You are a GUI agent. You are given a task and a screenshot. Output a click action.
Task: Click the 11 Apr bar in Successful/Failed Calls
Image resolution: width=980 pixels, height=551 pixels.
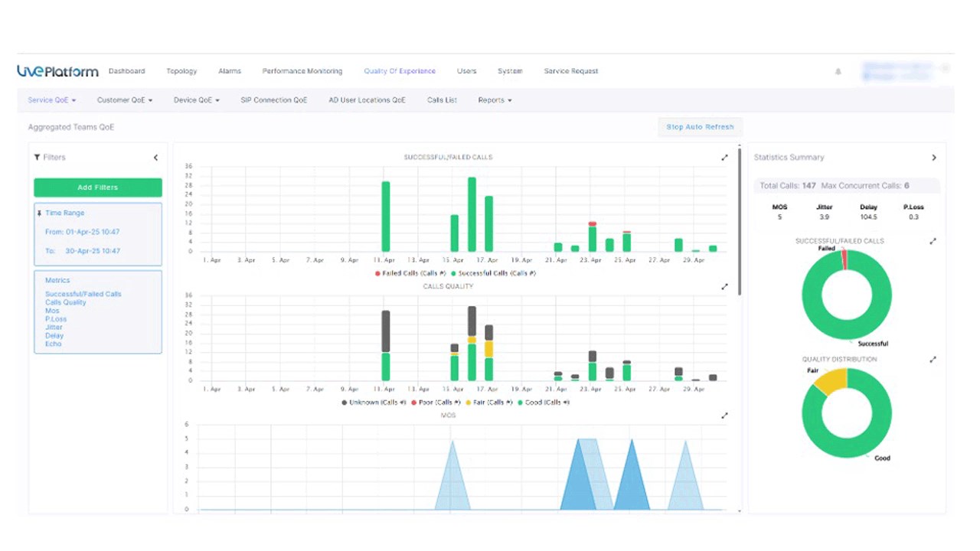pos(386,217)
